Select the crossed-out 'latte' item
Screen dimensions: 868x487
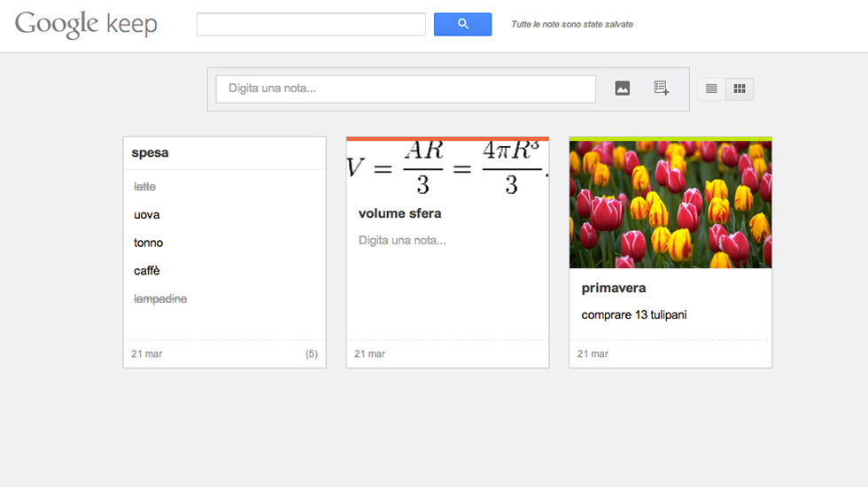click(x=144, y=187)
